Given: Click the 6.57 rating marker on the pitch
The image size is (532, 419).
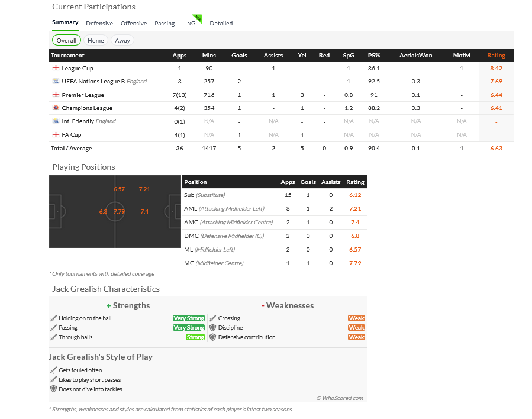Looking at the screenshot, I should (x=119, y=189).
